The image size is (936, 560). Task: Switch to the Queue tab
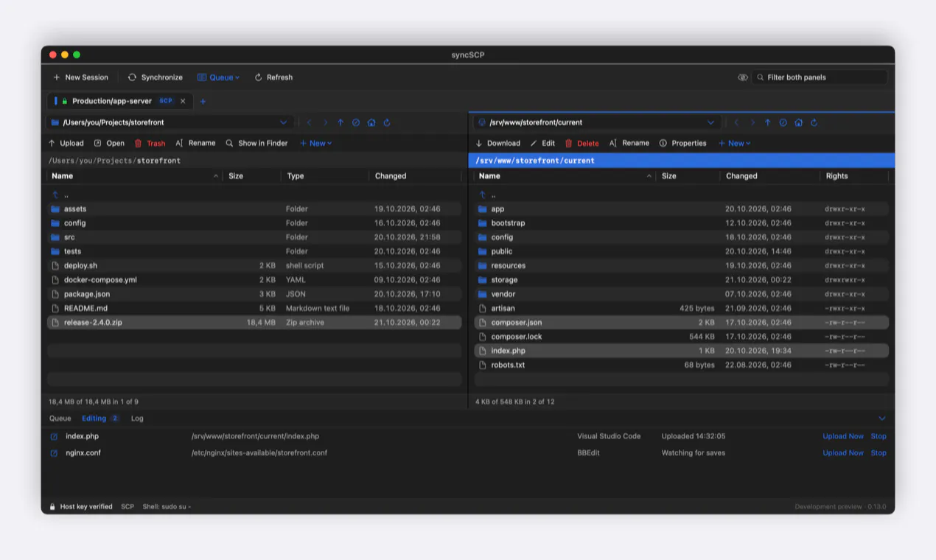60,419
